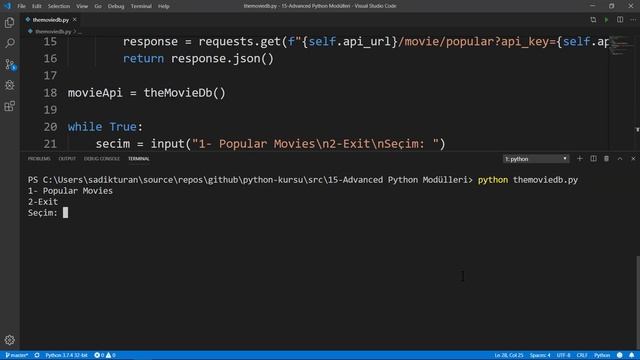Image resolution: width=640 pixels, height=360 pixels.
Task: Close the terminal panel
Action: pos(633,158)
